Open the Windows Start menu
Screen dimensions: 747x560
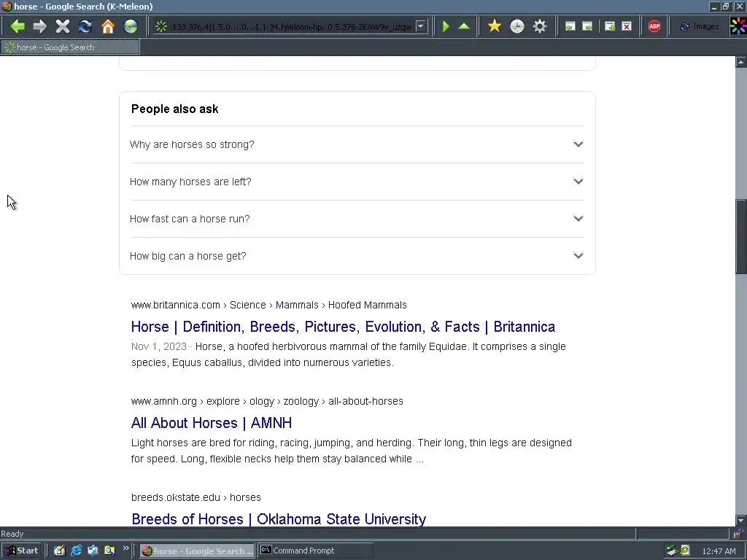[21, 551]
